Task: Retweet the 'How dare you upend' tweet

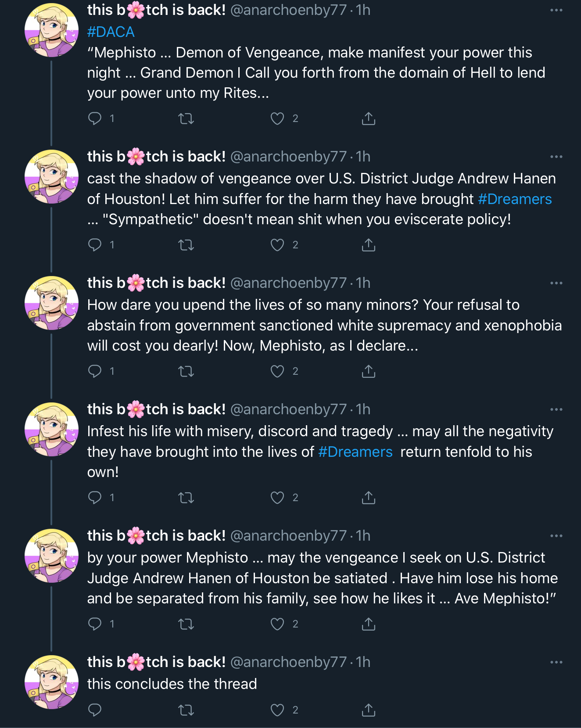Action: [186, 371]
